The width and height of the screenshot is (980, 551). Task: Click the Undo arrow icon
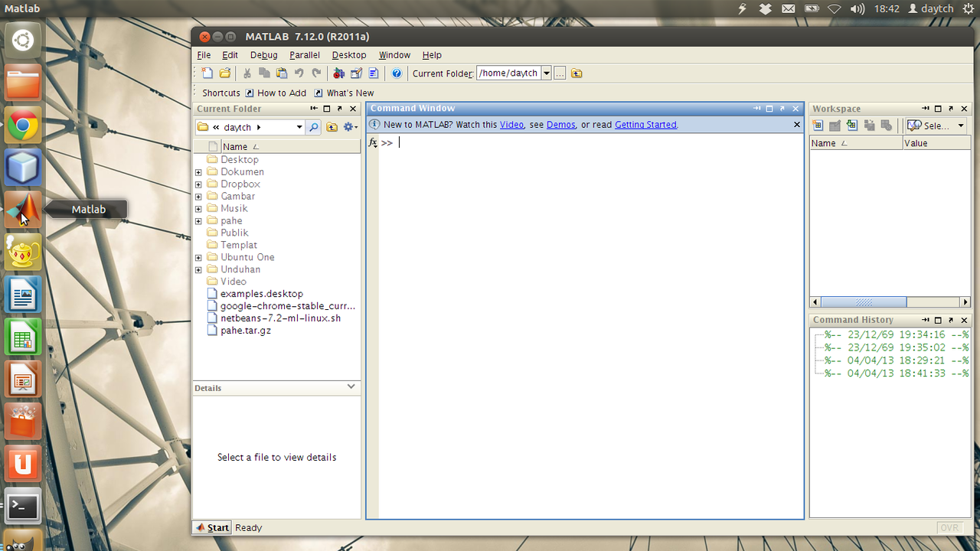pyautogui.click(x=299, y=73)
